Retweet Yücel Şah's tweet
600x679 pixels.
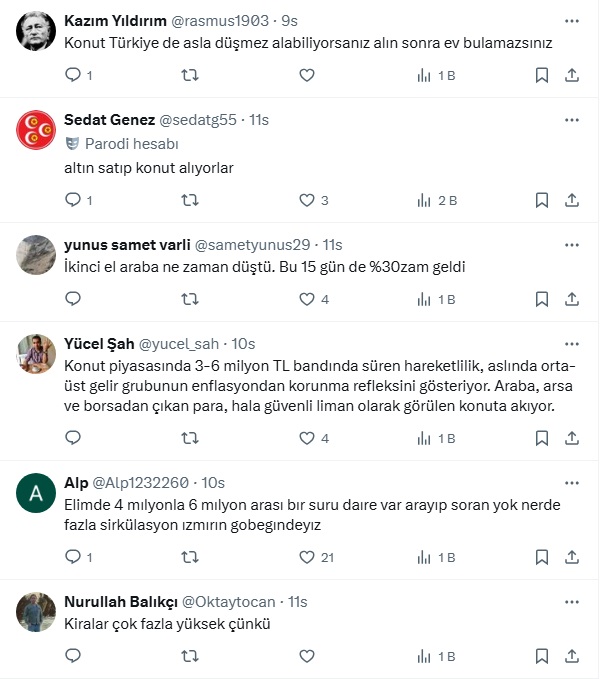(189, 438)
